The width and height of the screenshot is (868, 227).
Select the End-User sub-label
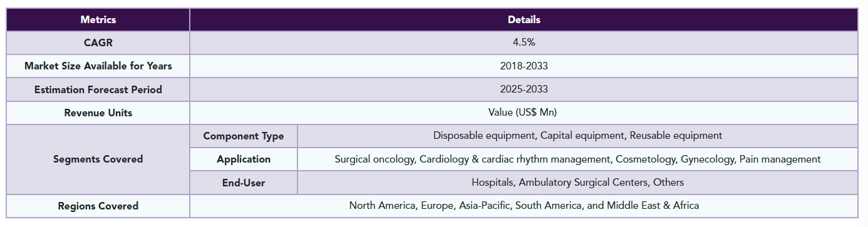coord(244,183)
